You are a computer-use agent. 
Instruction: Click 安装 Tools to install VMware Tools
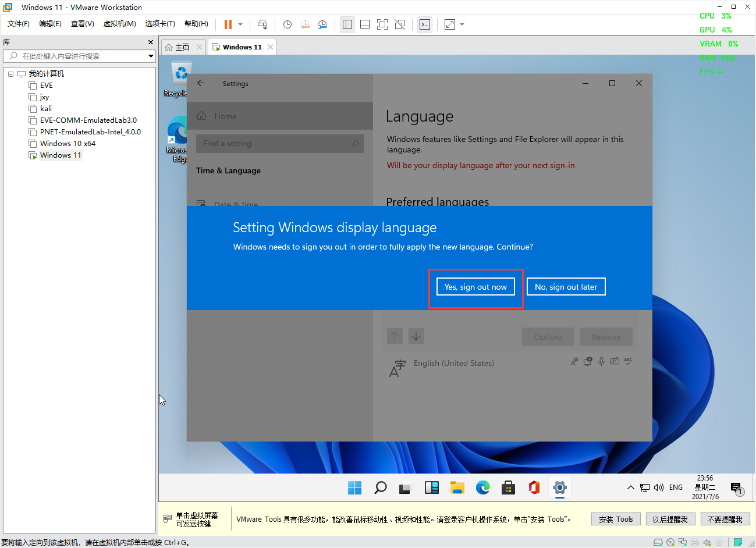616,519
